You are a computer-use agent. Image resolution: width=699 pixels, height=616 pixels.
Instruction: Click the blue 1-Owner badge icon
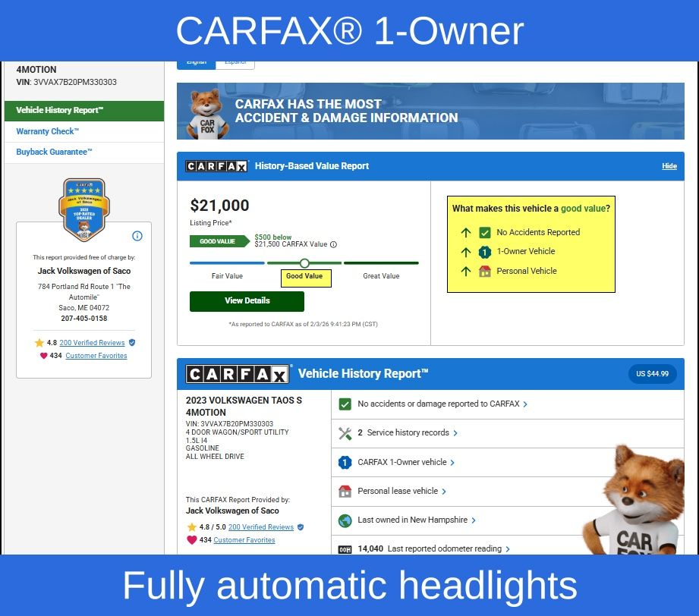tap(345, 462)
